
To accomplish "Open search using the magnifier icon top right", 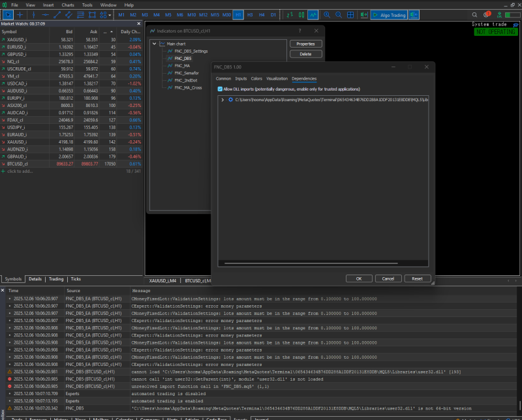I will (x=475, y=14).
